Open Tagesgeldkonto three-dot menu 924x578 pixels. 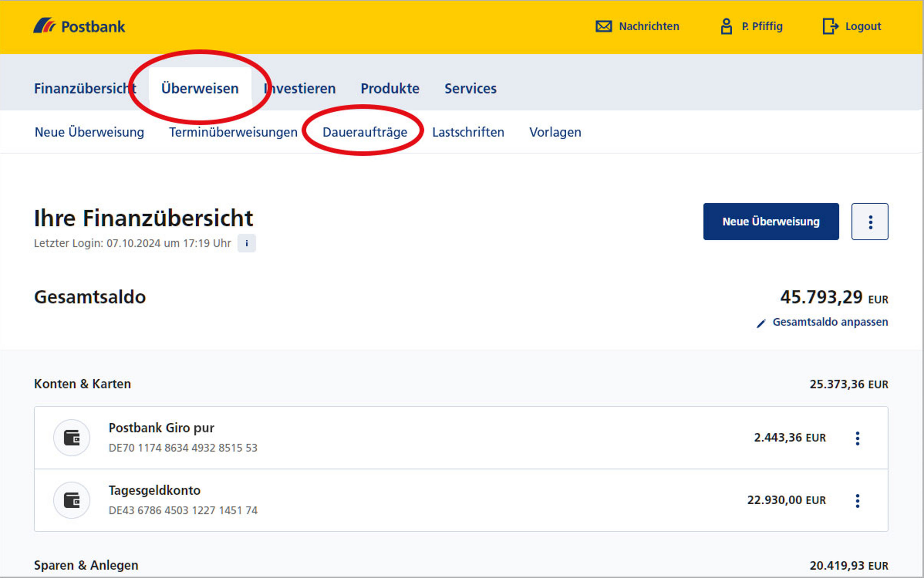click(x=858, y=500)
